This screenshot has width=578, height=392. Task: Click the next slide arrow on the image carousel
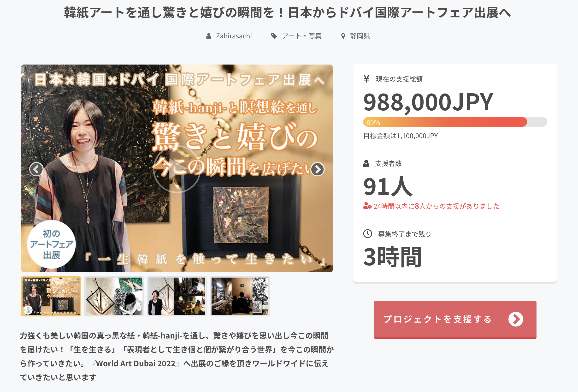pos(318,169)
